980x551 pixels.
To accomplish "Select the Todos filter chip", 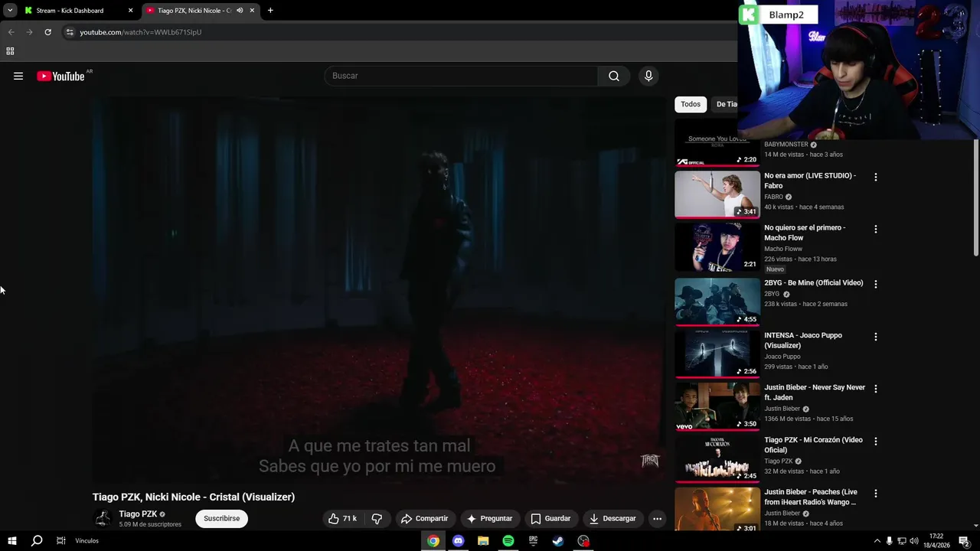I will click(x=691, y=104).
